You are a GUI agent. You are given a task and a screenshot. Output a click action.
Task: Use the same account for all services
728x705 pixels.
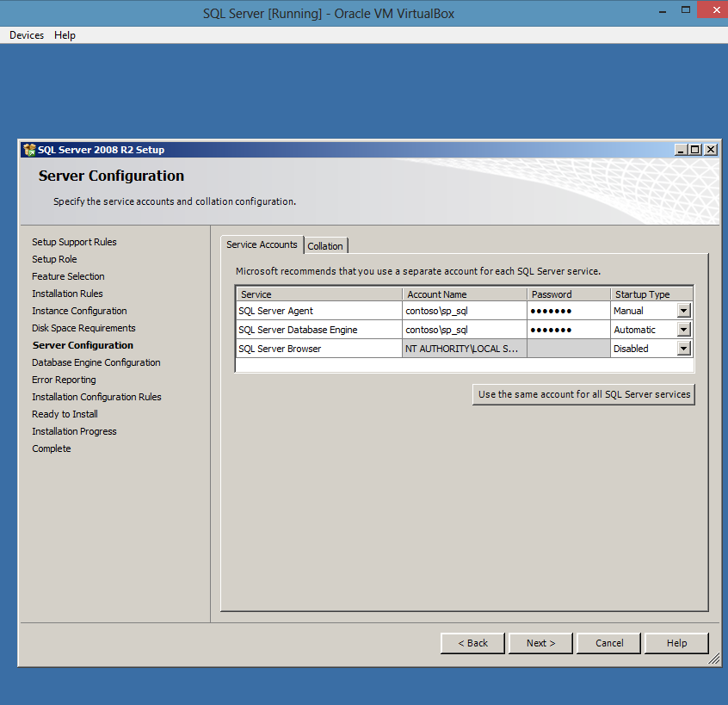pyautogui.click(x=583, y=394)
